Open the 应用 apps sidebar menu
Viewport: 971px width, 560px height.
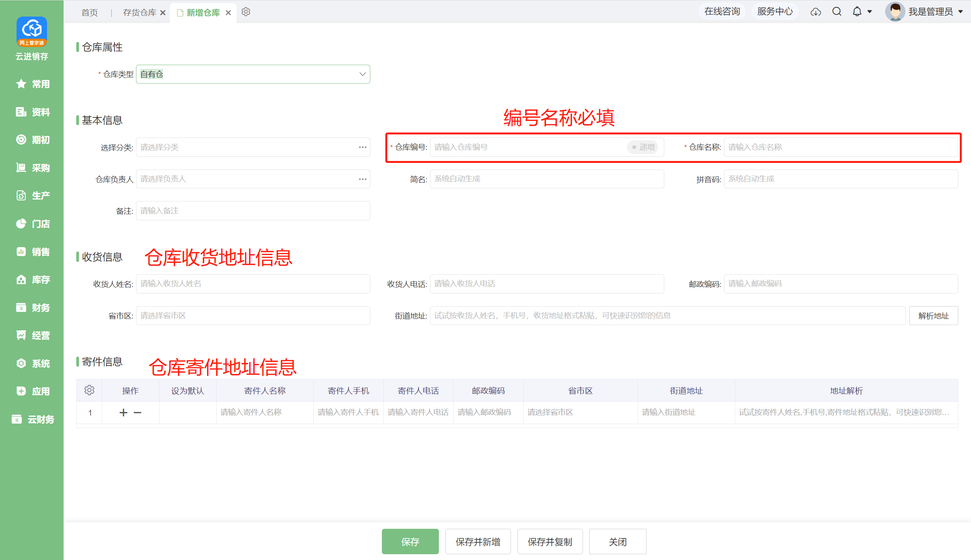tap(32, 391)
